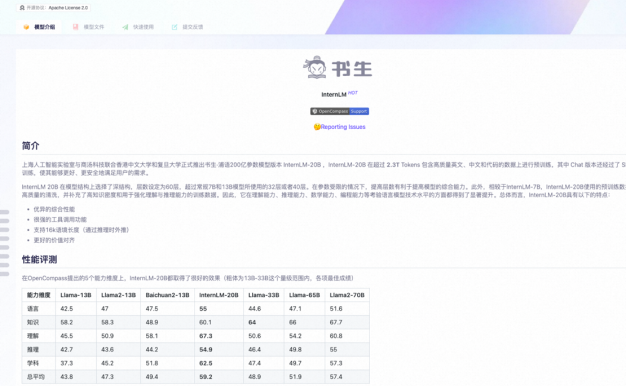
Task: Click the emoji icon before Reporting Issues
Action: click(x=317, y=127)
